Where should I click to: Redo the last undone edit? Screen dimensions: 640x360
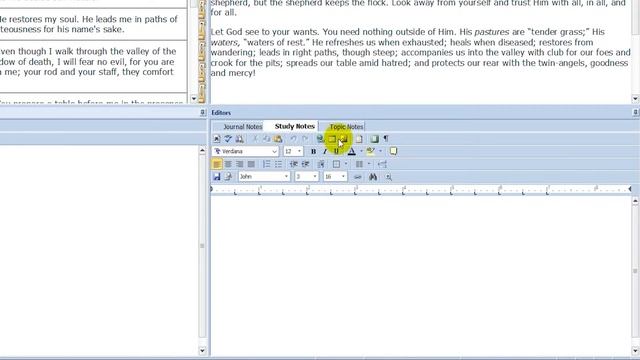tap(304, 139)
